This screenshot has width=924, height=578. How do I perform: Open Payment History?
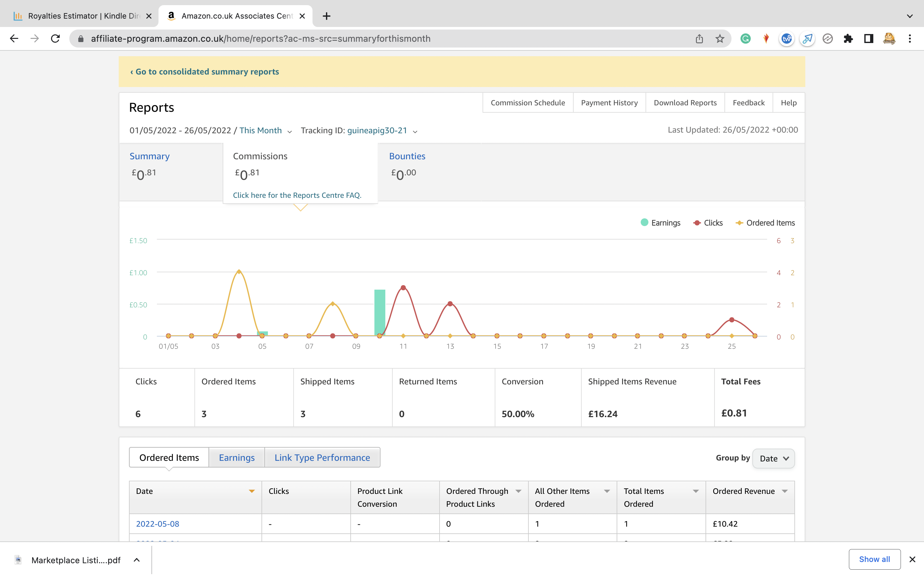coord(609,102)
